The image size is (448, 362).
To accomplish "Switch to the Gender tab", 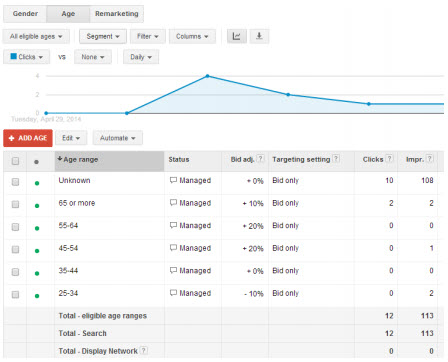I will (25, 14).
